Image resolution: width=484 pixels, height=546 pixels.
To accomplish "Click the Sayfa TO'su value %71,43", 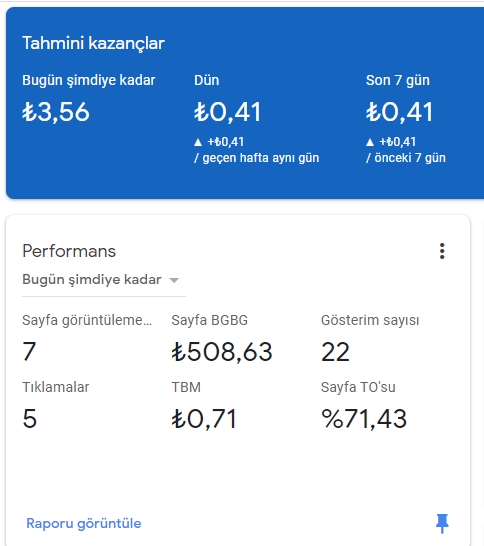I will [x=364, y=419].
